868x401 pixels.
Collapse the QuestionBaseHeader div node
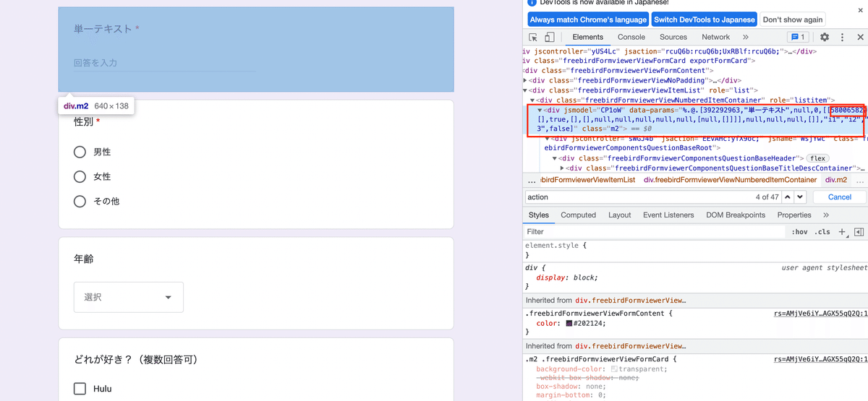[x=555, y=158]
